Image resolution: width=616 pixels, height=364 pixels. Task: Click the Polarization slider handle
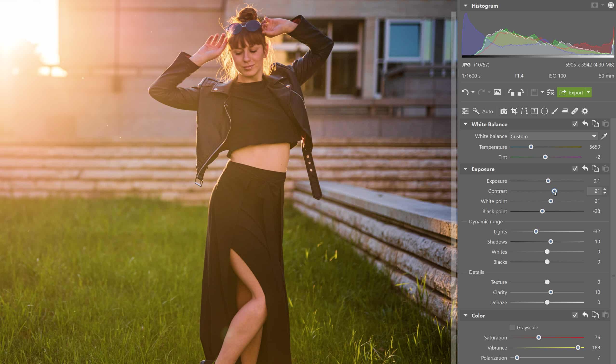tap(517, 358)
